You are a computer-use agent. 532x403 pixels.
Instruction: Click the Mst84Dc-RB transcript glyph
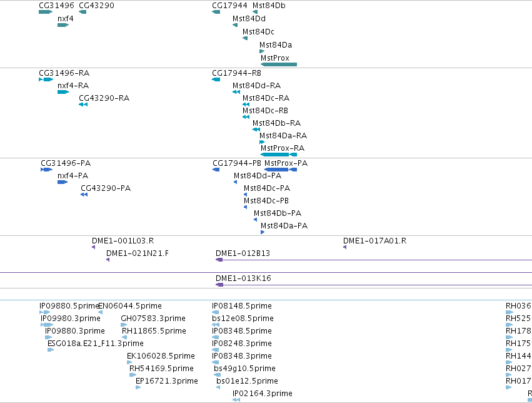pos(246,117)
